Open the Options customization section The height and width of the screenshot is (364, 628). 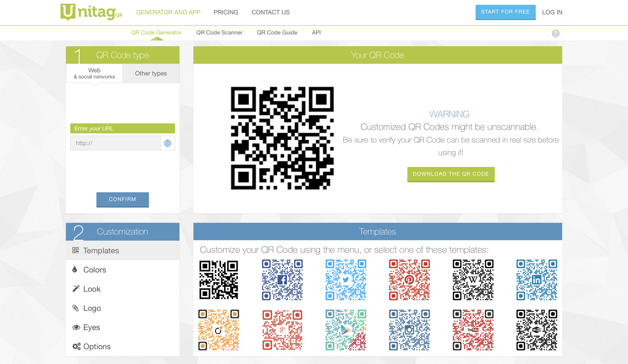pyautogui.click(x=123, y=346)
